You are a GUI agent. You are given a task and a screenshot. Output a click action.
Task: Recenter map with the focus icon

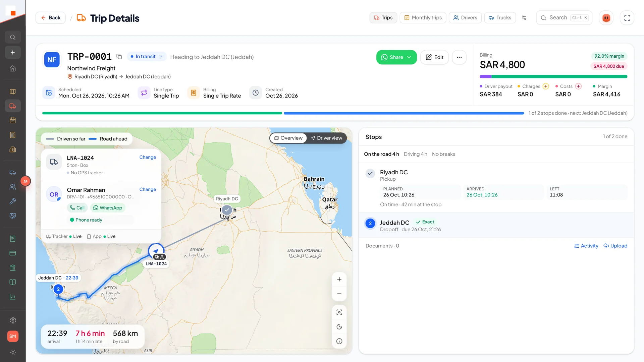click(339, 312)
